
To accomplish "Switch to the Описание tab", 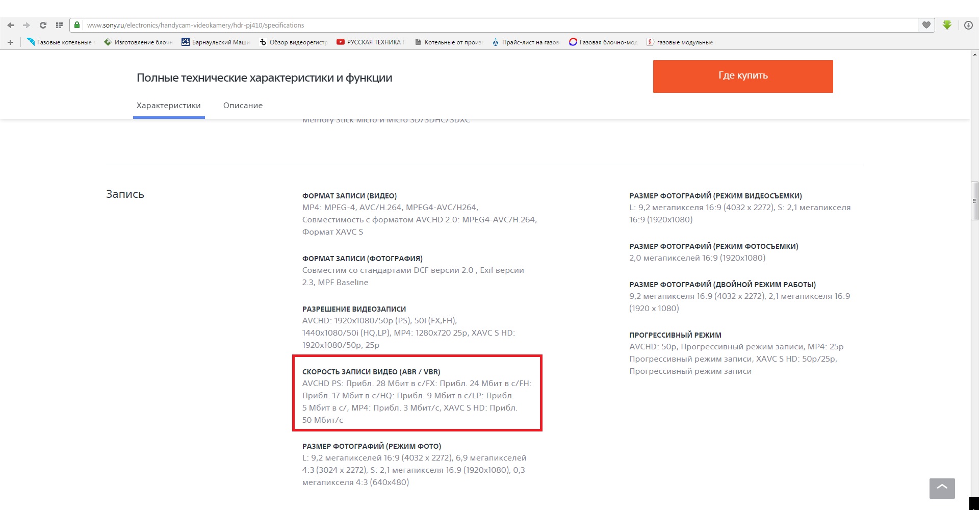I will 243,106.
